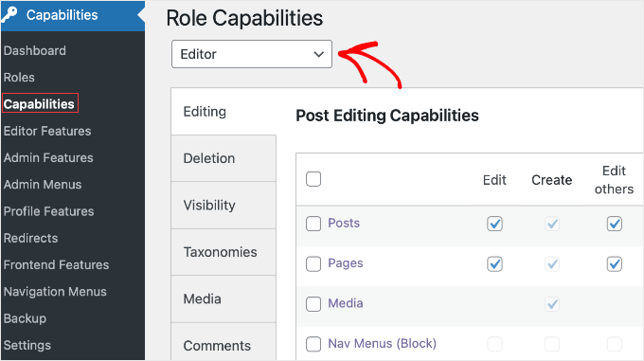Toggle Create capability for Pages
Image resolution: width=644 pixels, height=361 pixels.
552,264
